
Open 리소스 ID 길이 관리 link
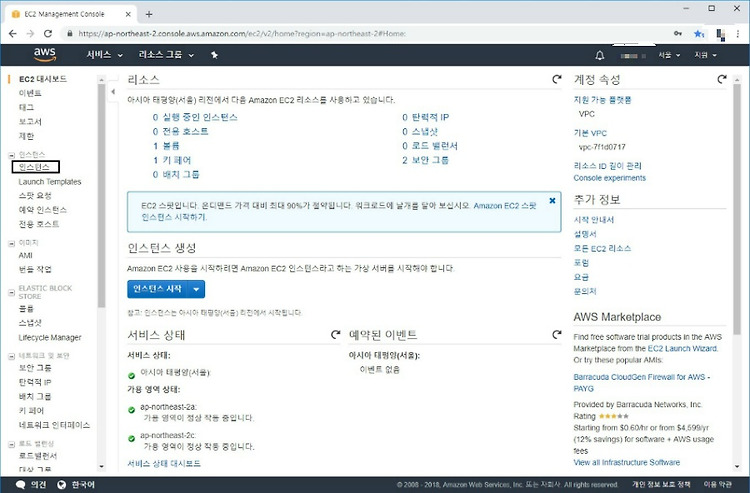607,166
